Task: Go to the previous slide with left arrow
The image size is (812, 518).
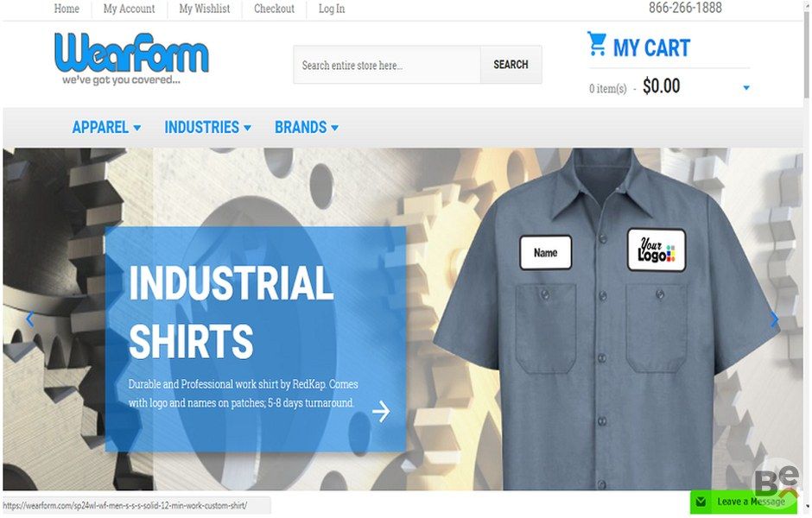Action: (x=29, y=319)
